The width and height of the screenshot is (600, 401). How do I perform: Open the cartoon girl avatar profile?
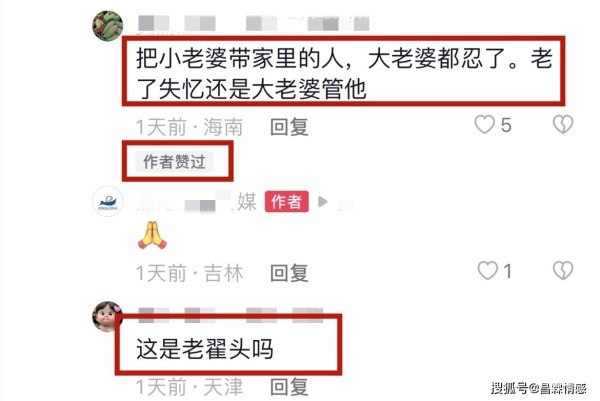107,316
